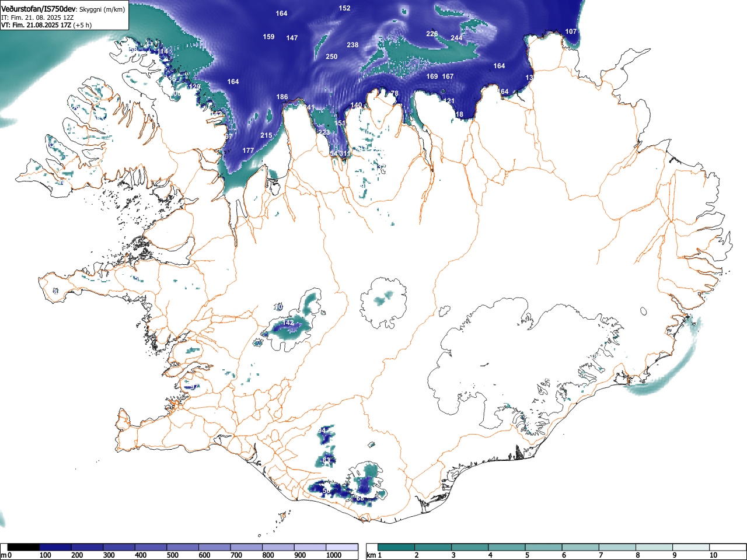Click the visibility value 147 on map

point(292,38)
